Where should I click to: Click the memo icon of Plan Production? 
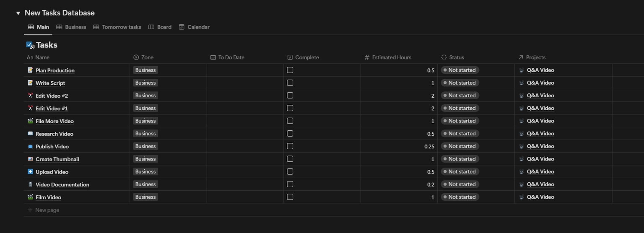[x=30, y=70]
